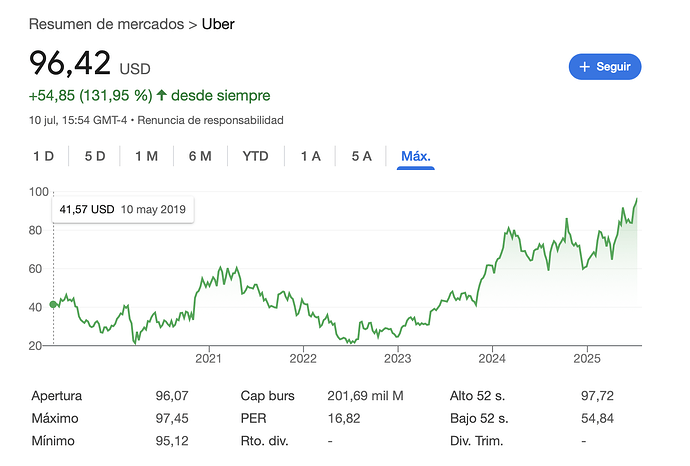The width and height of the screenshot is (690, 466).
Task: Open the Resumen de mercados breadcrumb link
Action: click(x=106, y=24)
